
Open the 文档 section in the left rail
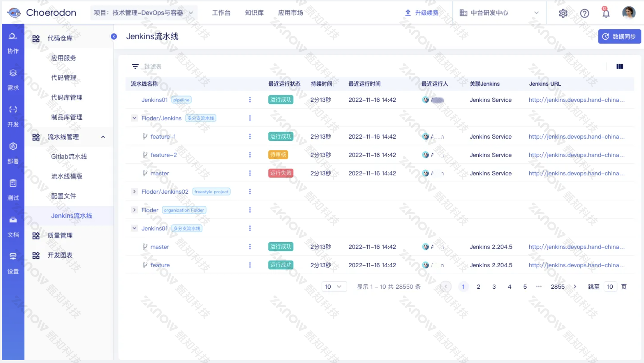click(x=13, y=227)
